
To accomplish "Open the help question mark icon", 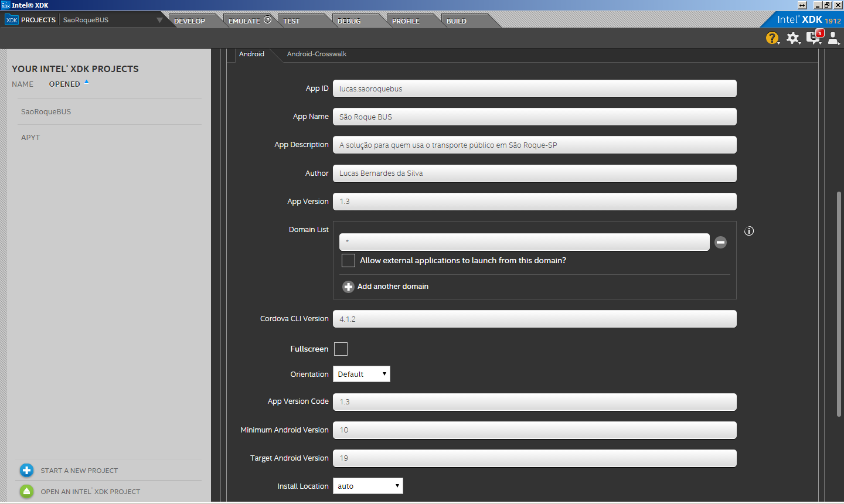I will click(x=772, y=38).
